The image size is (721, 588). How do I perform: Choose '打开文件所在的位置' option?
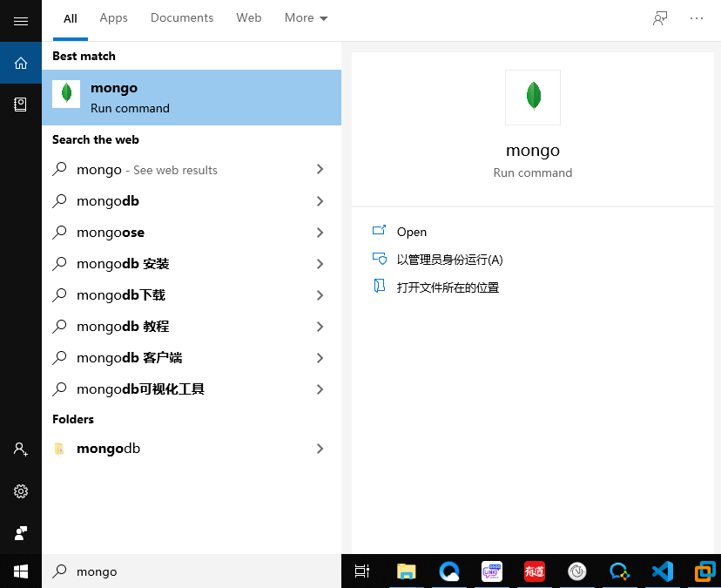435,287
